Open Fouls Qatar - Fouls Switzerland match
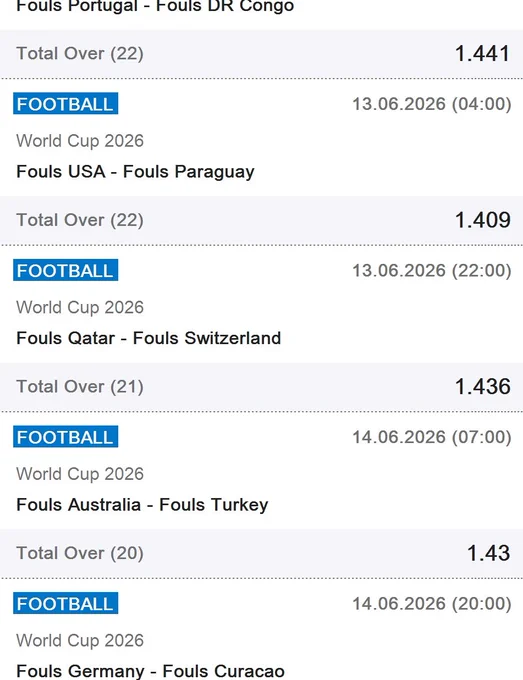 (x=149, y=338)
